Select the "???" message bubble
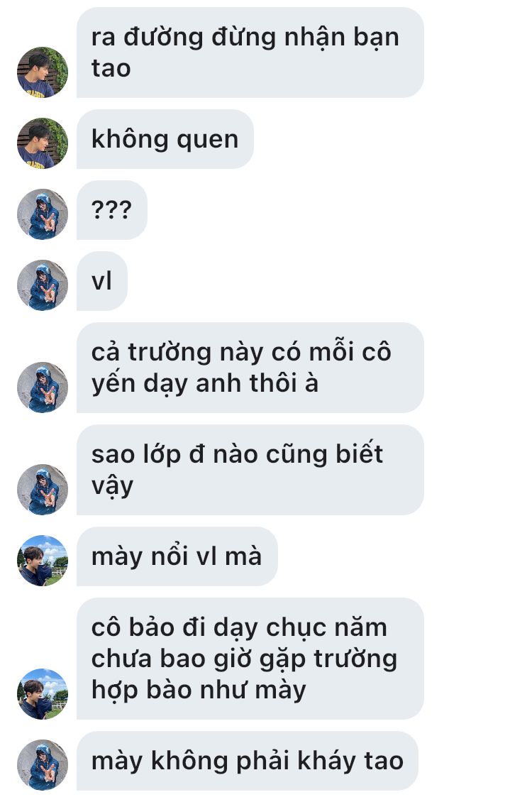This screenshot has height=797, width=532. click(112, 210)
